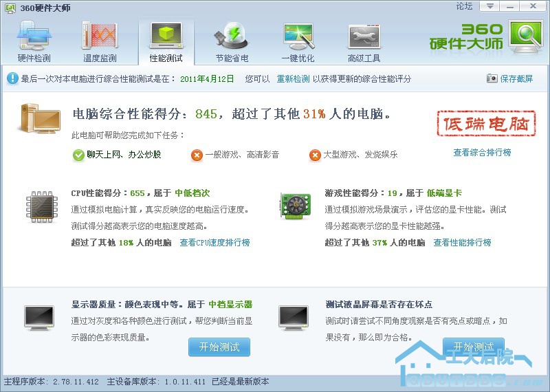Click the blue exclamation info icon

coord(12,78)
